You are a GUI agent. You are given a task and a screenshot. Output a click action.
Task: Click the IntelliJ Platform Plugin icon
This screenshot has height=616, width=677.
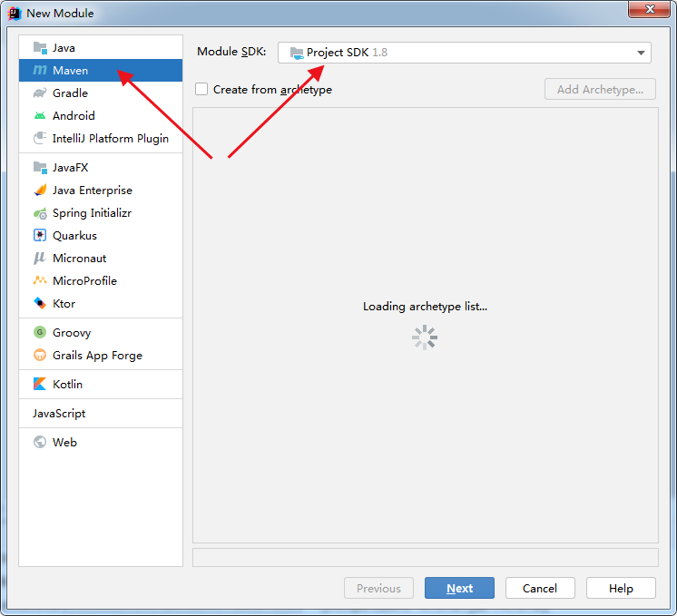coord(40,138)
